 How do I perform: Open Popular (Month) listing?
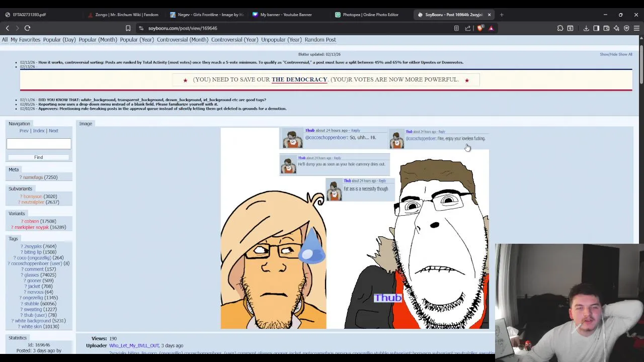(98, 40)
